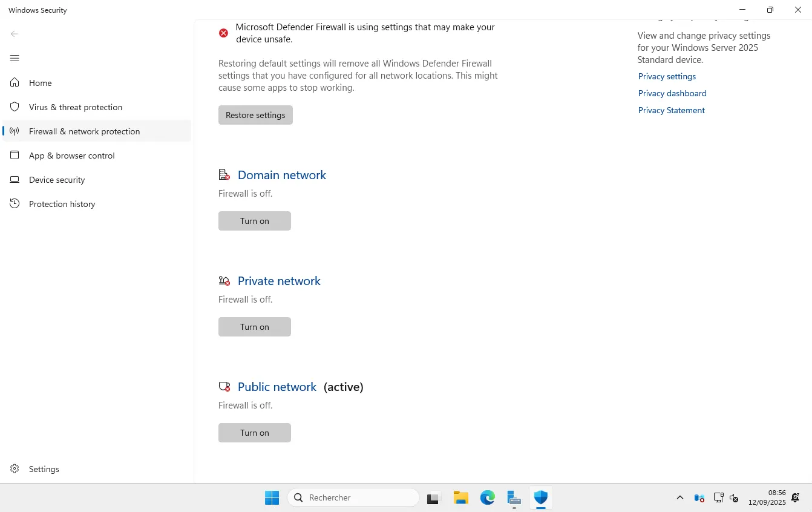
Task: Click the Private network icon
Action: (x=224, y=281)
